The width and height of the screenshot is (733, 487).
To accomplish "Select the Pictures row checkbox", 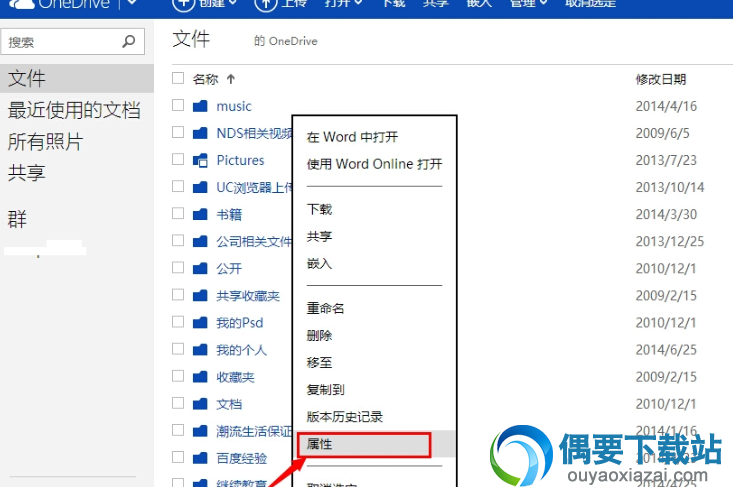I will [178, 159].
